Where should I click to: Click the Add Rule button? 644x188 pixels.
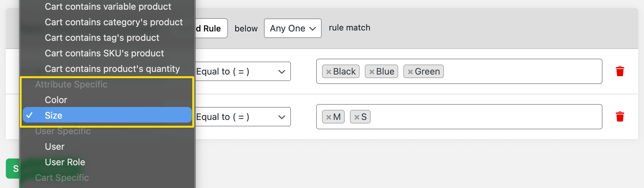tap(211, 29)
